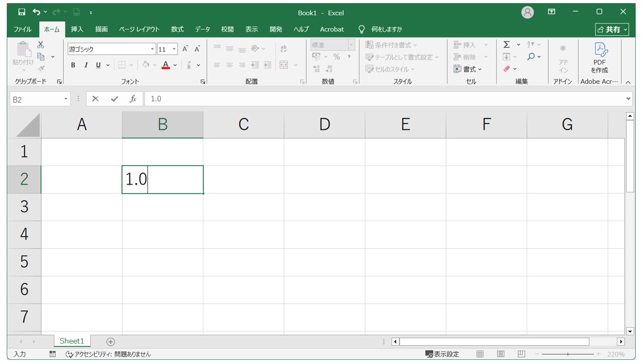643x364 pixels.
Task: Toggle italic formatting
Action: coord(86,65)
